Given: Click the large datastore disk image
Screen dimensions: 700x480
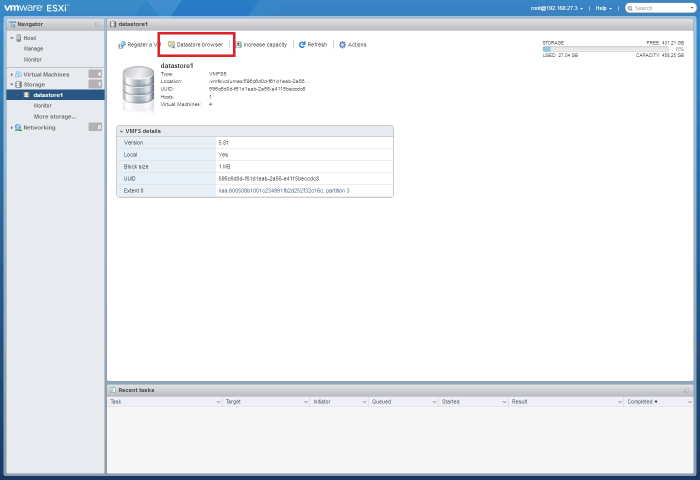Looking at the screenshot, I should [x=138, y=88].
